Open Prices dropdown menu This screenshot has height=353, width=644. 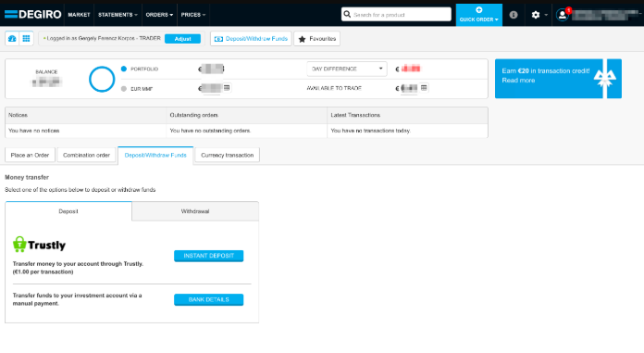click(x=193, y=15)
